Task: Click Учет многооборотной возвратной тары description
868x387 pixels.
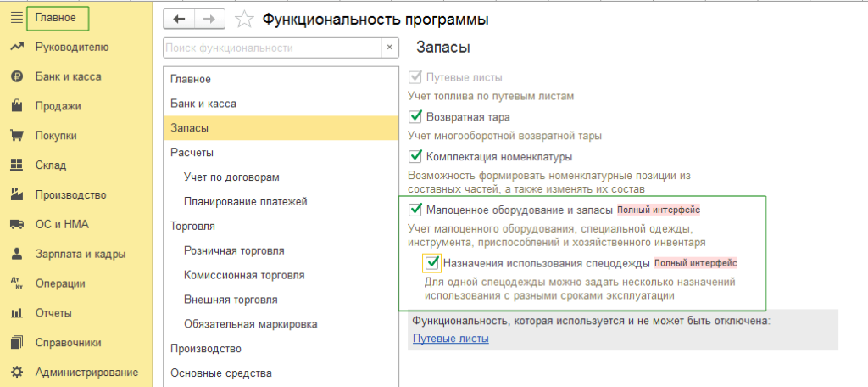Action: coord(504,135)
